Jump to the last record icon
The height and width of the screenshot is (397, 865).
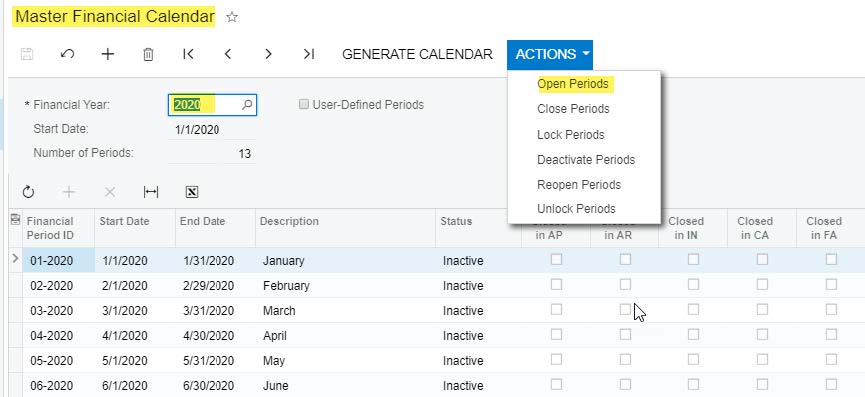click(309, 54)
